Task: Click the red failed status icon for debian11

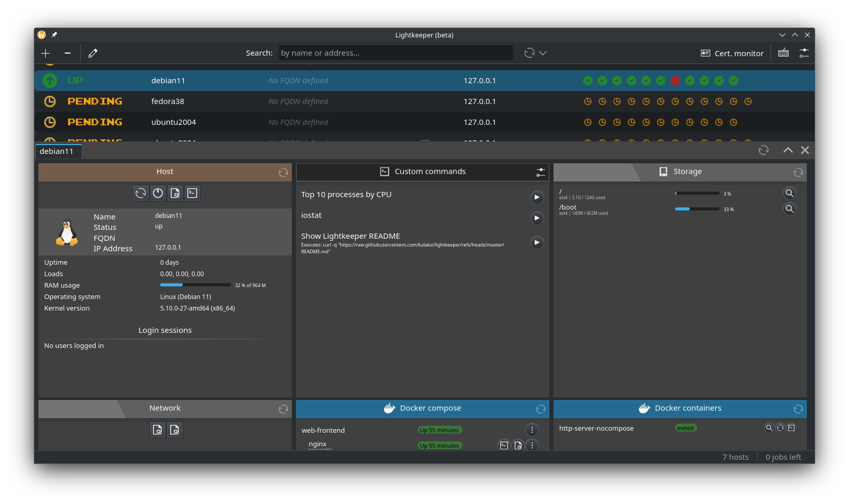Action: click(675, 81)
